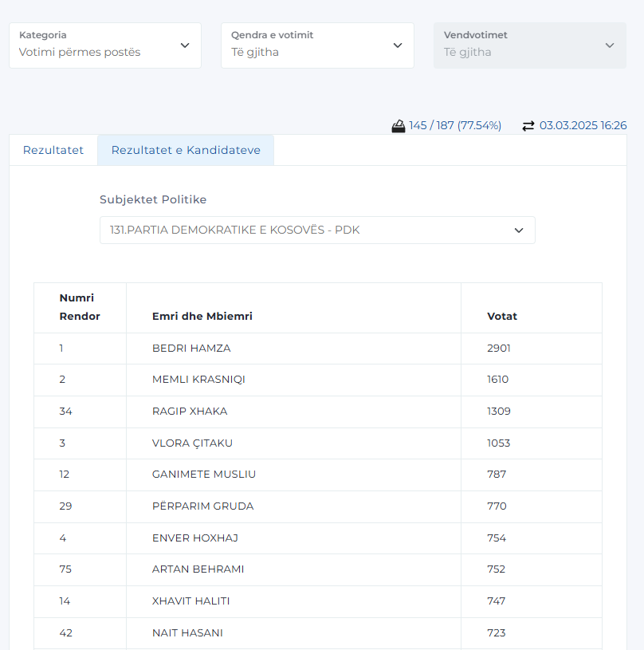This screenshot has height=650, width=644.
Task: Click the 03.03.2025 16:26 timestamp
Action: click(583, 125)
